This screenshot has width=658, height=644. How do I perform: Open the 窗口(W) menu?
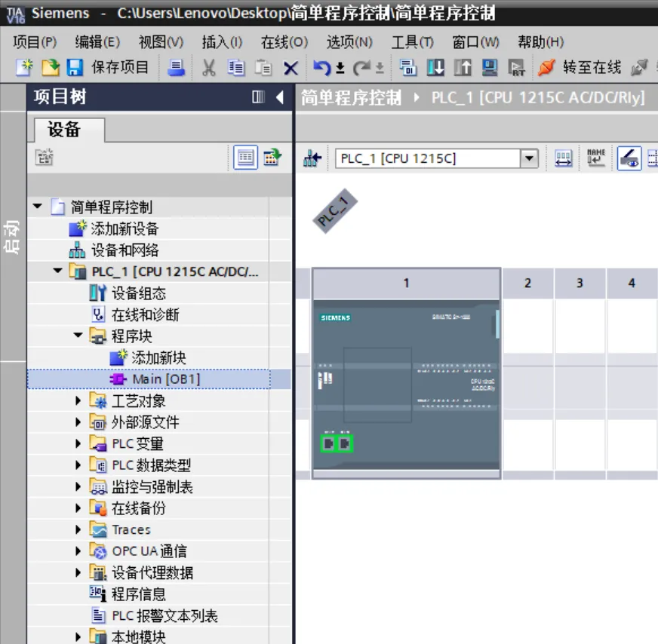[x=475, y=42]
